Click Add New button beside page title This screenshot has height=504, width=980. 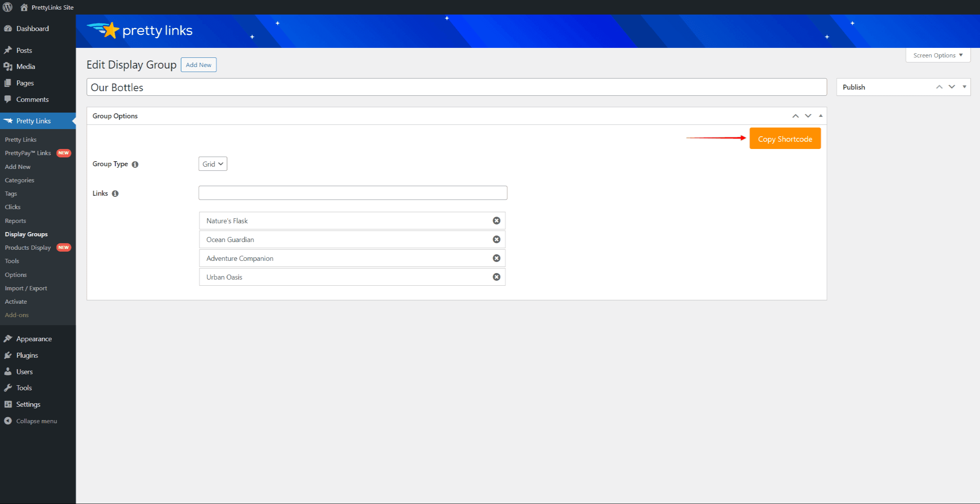coord(199,65)
